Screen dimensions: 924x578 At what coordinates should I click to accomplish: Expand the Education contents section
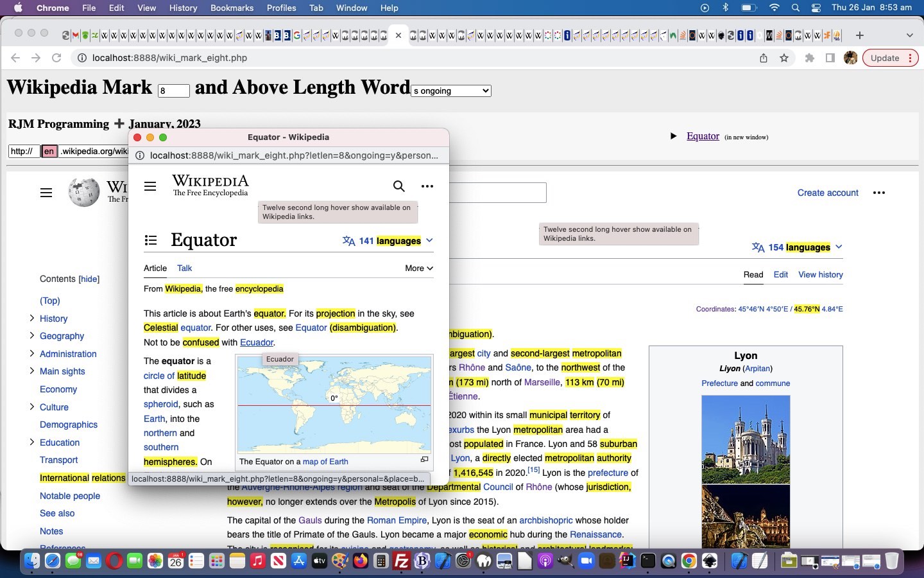pos(31,442)
